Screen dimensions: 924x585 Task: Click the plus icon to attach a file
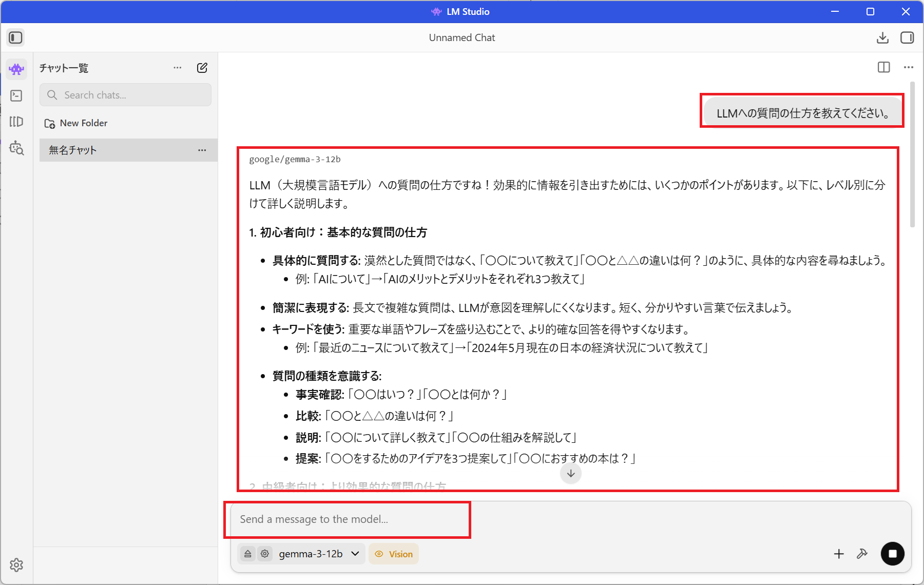839,554
